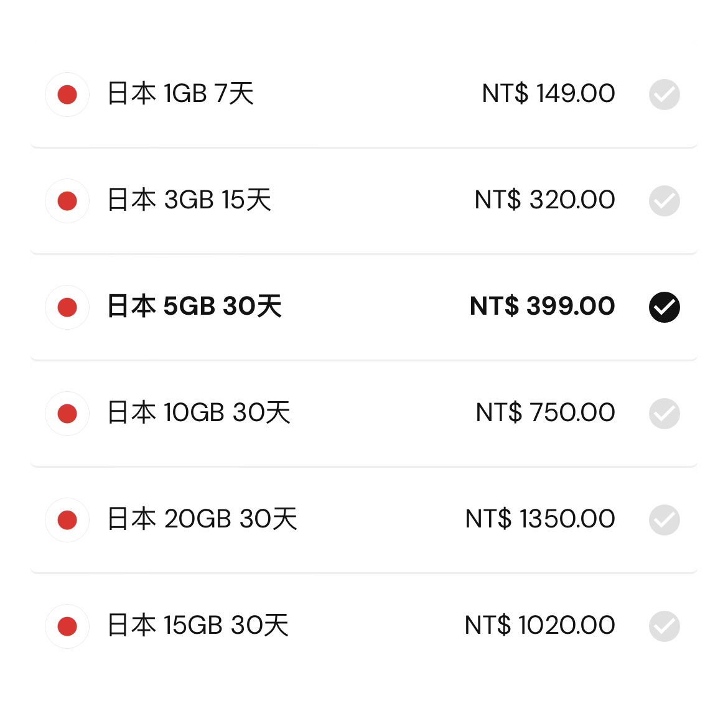Choose the 日本 1GB 7天 plan label
The image size is (728, 724).
pos(180,94)
